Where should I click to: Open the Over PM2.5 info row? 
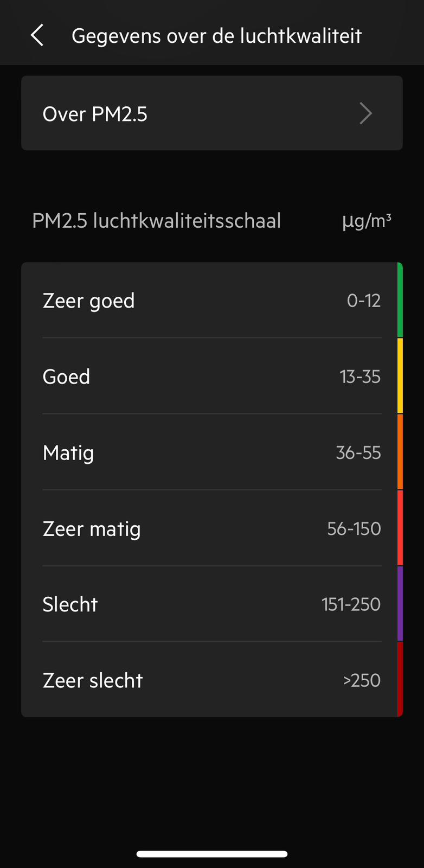point(211,113)
